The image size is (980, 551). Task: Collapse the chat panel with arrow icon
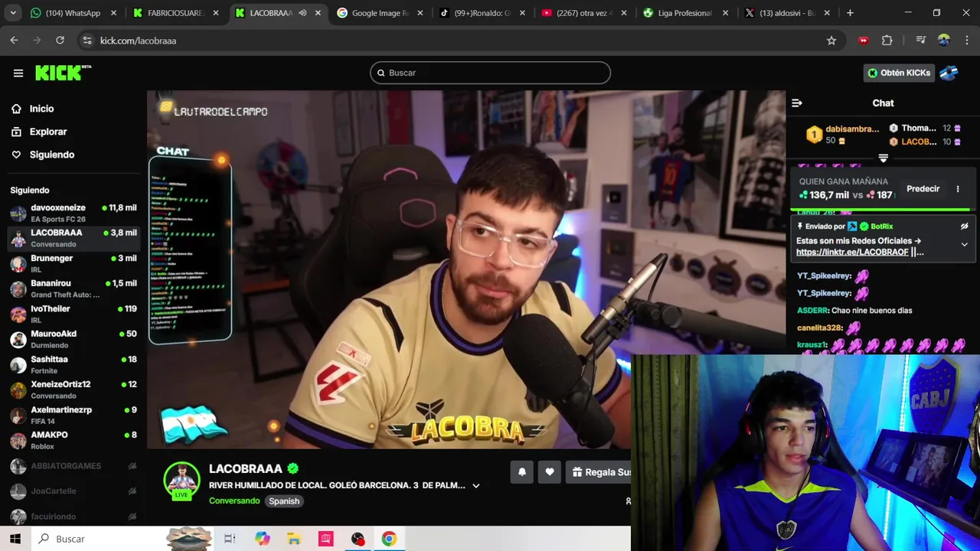[x=797, y=103]
